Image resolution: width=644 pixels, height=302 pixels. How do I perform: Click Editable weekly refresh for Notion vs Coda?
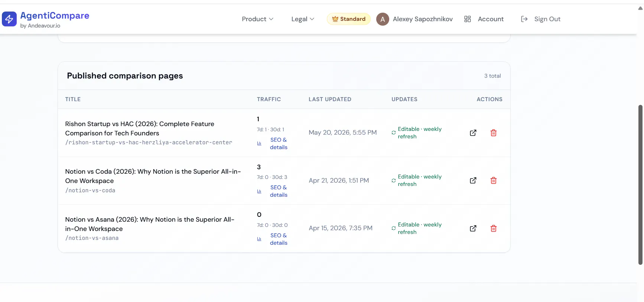pyautogui.click(x=420, y=180)
